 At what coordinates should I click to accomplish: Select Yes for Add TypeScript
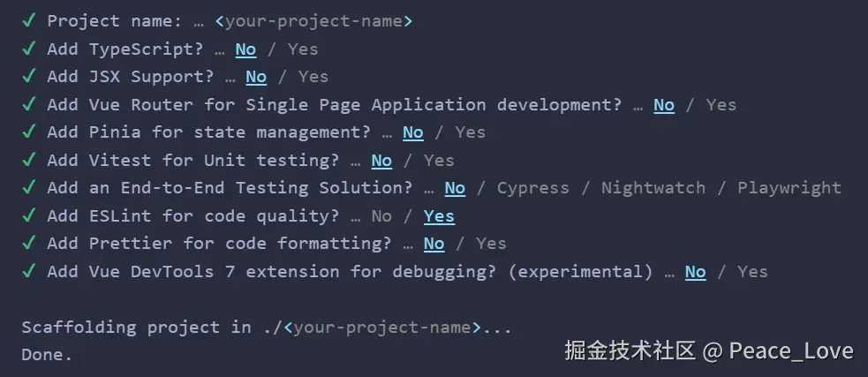[x=303, y=49]
